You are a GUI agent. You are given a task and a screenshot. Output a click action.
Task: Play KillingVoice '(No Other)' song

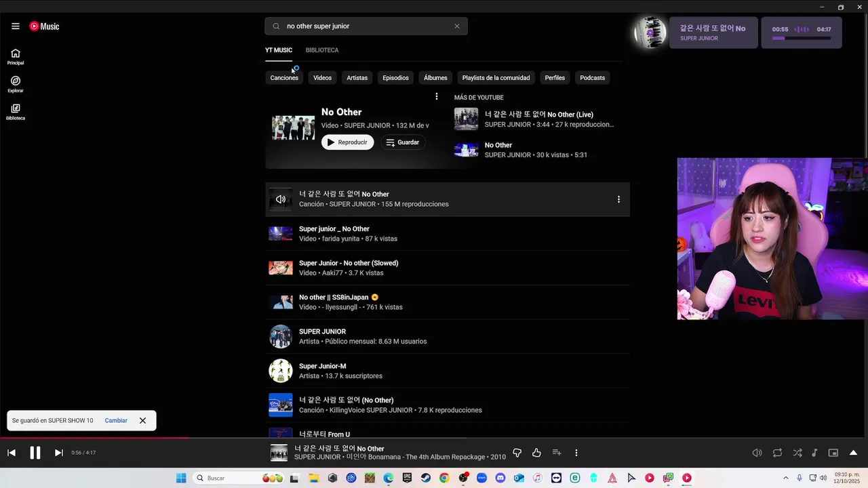pyautogui.click(x=448, y=405)
